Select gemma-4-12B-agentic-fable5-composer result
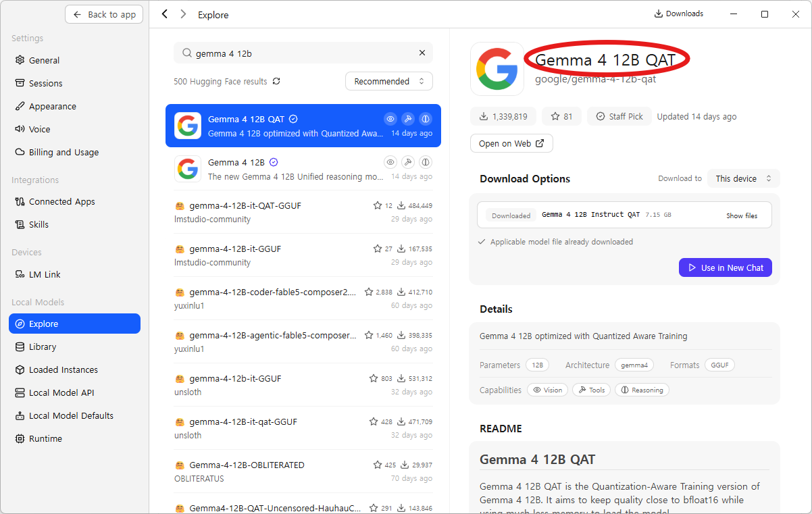Image resolution: width=812 pixels, height=514 pixels. tap(303, 342)
